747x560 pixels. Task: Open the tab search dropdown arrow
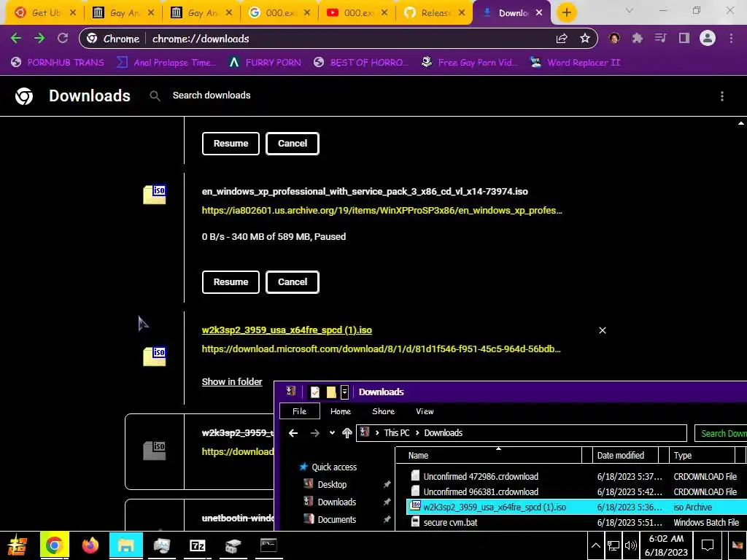pos(630,10)
